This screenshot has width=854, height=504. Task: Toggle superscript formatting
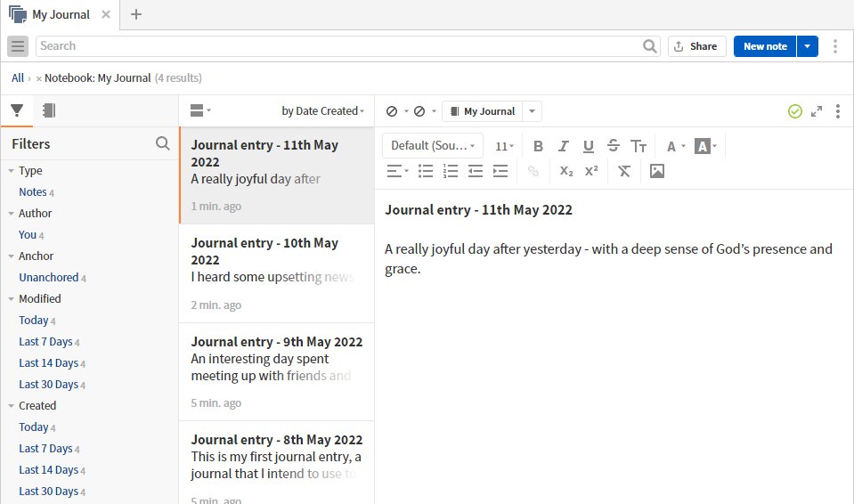pyautogui.click(x=591, y=171)
